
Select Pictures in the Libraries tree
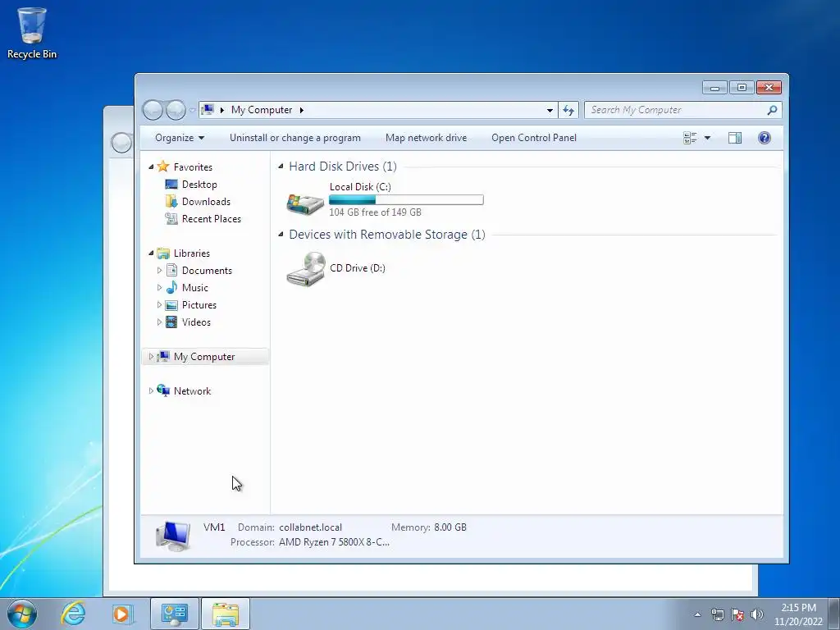(x=199, y=305)
